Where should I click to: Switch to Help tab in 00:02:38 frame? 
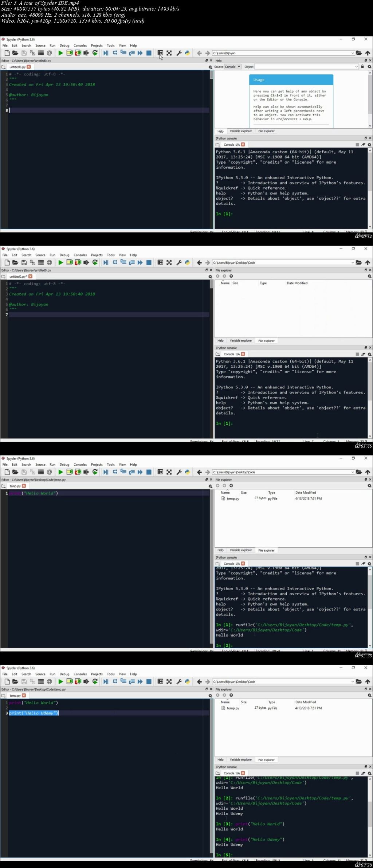click(x=220, y=550)
